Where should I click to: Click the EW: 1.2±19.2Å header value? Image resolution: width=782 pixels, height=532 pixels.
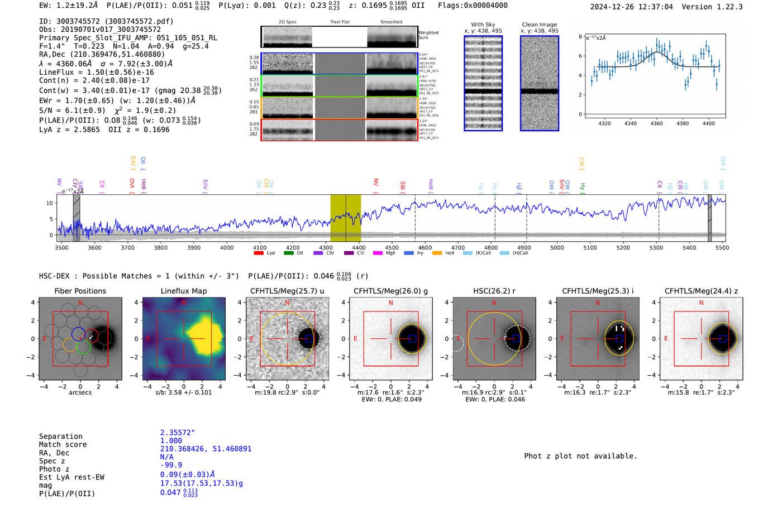click(x=68, y=6)
